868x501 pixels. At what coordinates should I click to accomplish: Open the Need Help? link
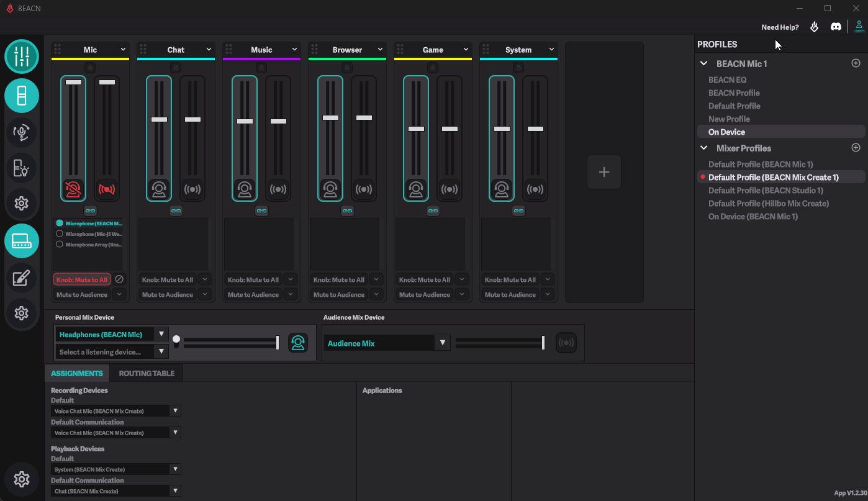pyautogui.click(x=780, y=27)
